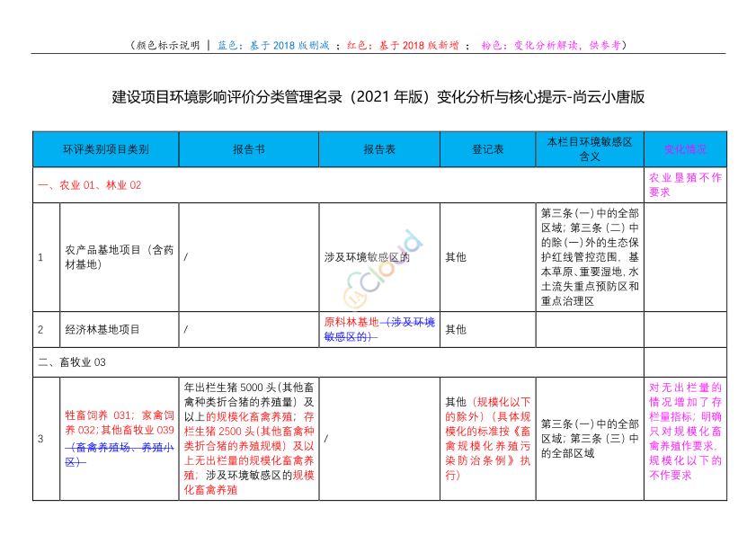Select the blue legend "蓝色：基于 2018 版删减"
This screenshot has height=535, width=756.
click(x=273, y=45)
